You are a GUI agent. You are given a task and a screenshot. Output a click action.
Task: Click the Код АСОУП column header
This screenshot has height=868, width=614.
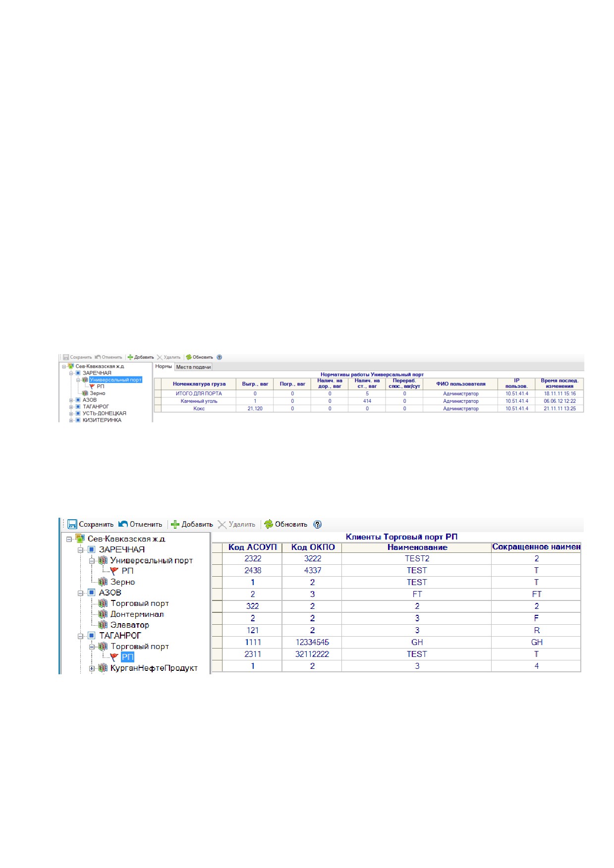tap(252, 547)
